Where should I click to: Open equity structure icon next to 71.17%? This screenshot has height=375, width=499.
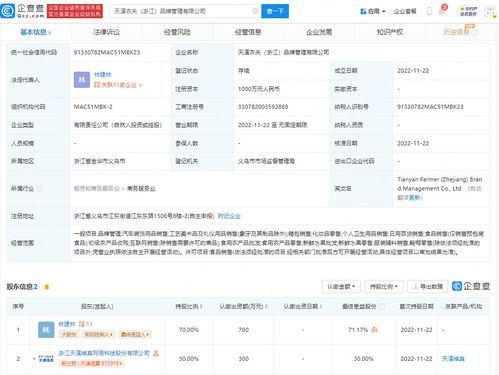tap(374, 330)
